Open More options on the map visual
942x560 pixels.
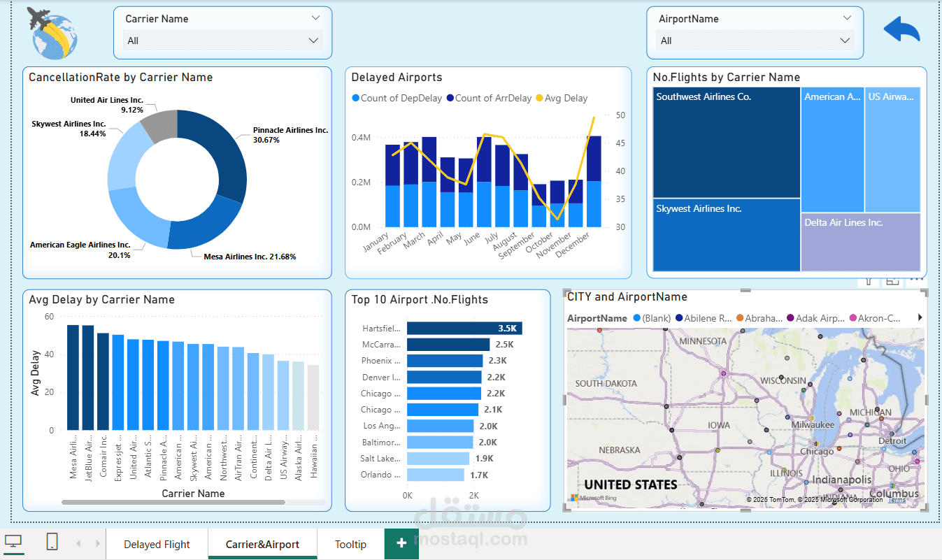tap(916, 280)
